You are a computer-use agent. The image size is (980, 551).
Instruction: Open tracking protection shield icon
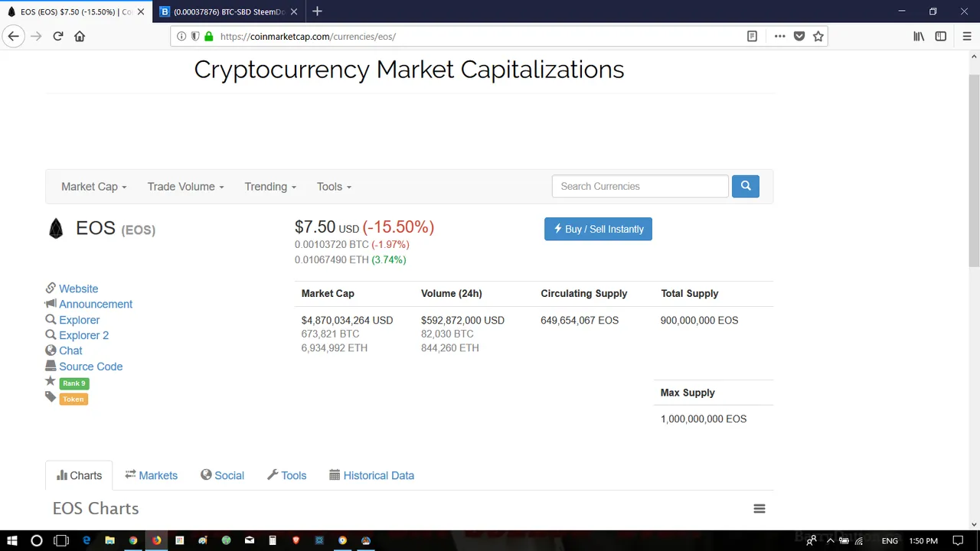click(195, 36)
